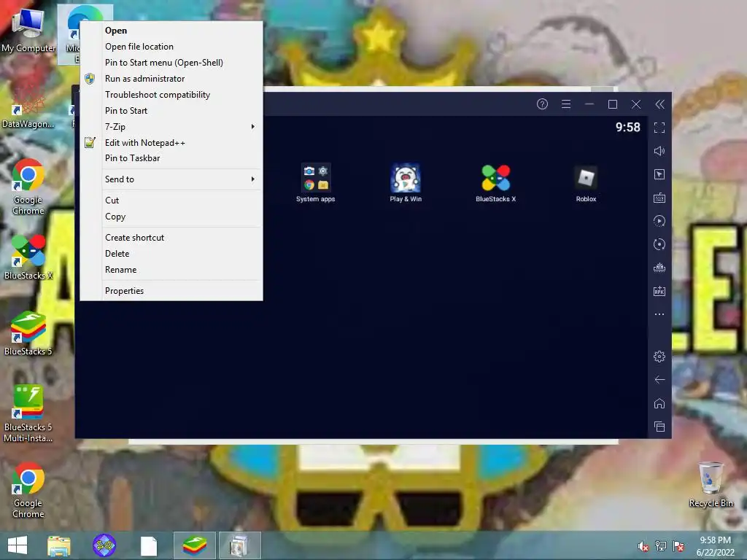Open the BlueStacks X app icon in player

point(495,183)
